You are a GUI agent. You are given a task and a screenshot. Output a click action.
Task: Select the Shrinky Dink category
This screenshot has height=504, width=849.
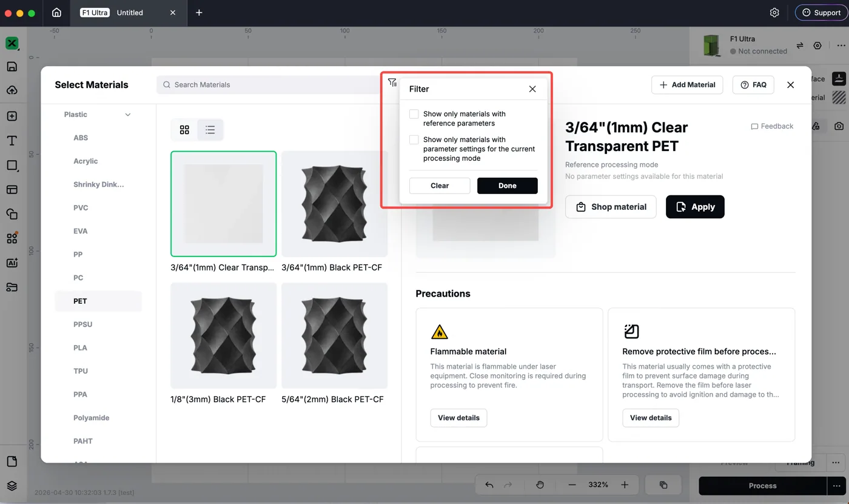click(98, 184)
